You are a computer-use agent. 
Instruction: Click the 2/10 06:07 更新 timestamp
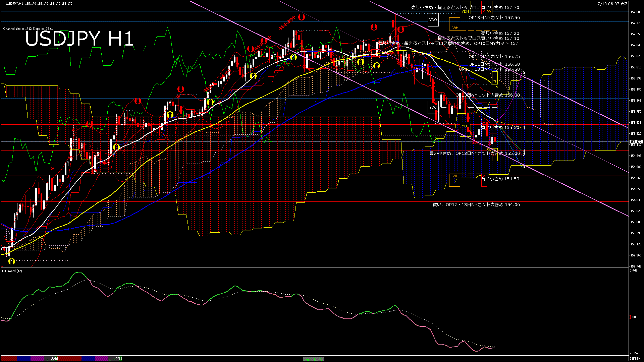pyautogui.click(x=613, y=4)
